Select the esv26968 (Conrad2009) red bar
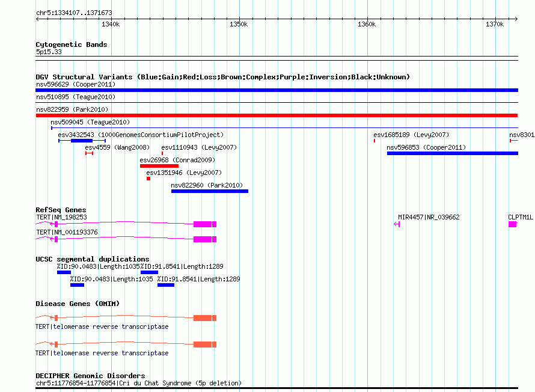The image size is (535, 392). pyautogui.click(x=159, y=166)
